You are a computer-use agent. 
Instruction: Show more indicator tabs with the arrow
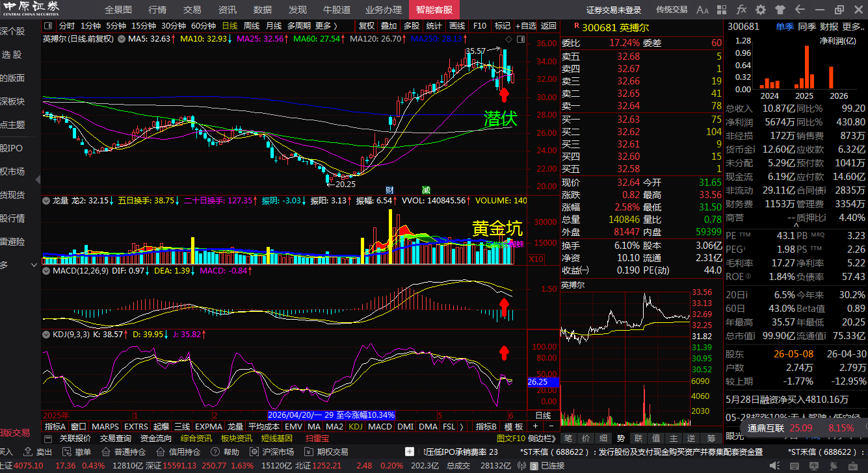pyautogui.click(x=462, y=427)
